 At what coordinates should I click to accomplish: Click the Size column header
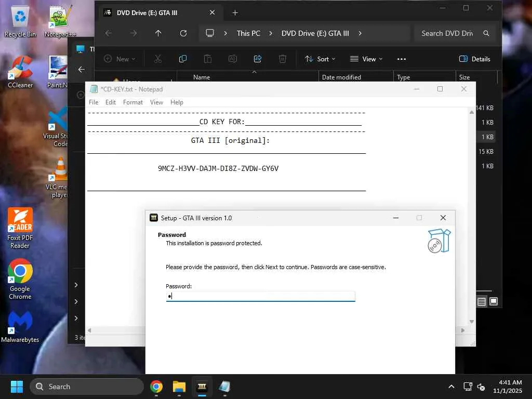coord(464,77)
